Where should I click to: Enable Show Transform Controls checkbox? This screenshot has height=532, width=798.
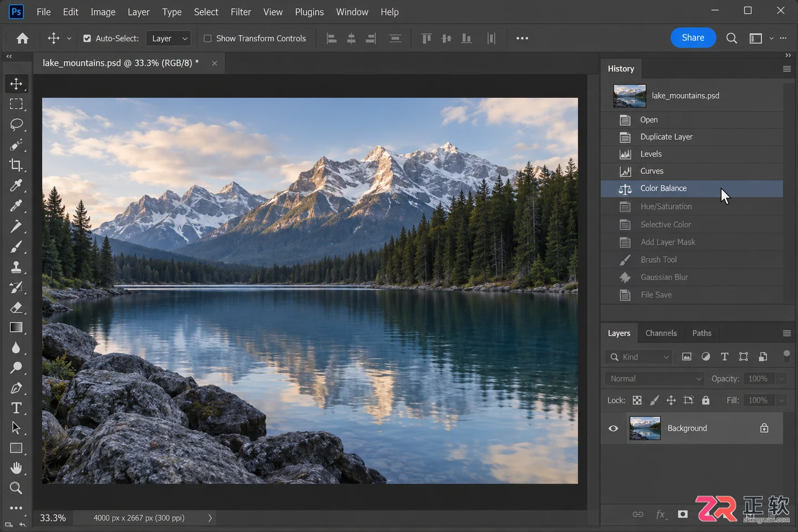208,38
